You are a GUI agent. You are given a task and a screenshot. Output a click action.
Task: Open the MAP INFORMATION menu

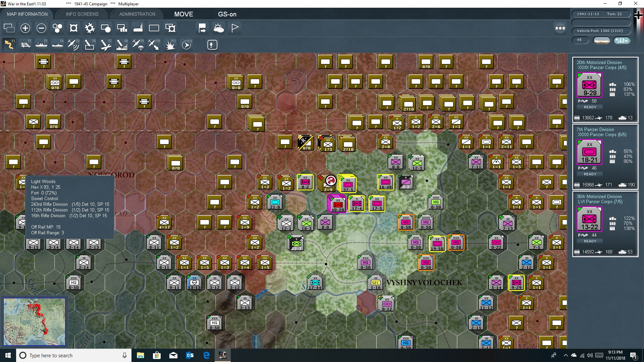[27, 14]
